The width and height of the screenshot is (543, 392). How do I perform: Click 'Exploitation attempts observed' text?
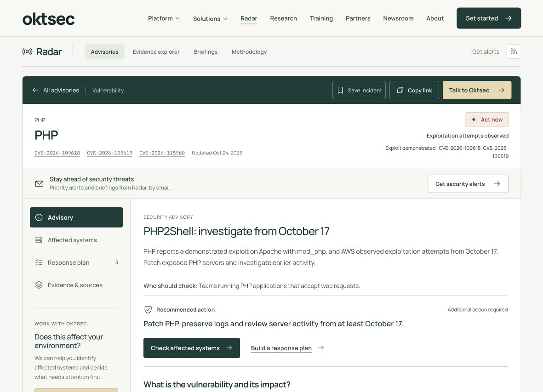coord(468,136)
